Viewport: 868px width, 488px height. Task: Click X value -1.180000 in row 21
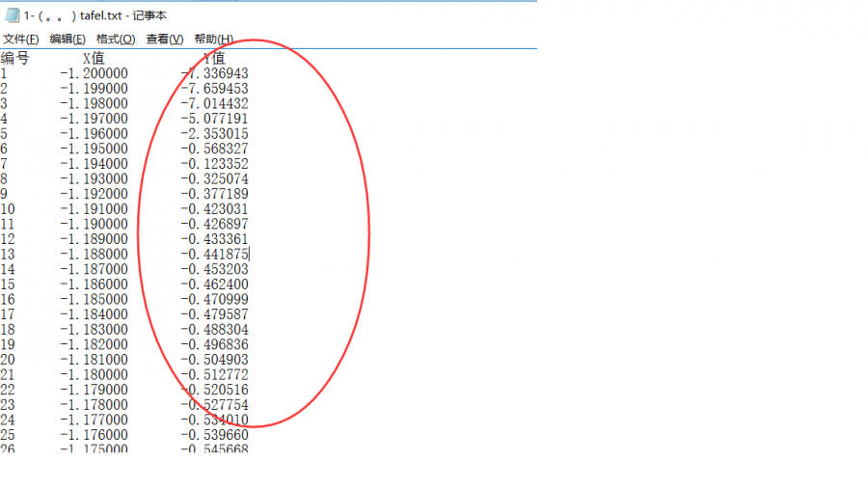point(95,374)
